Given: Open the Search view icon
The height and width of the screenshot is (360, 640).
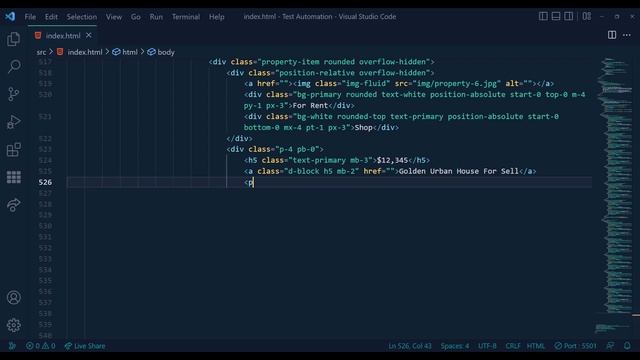Looking at the screenshot, I should [13, 67].
